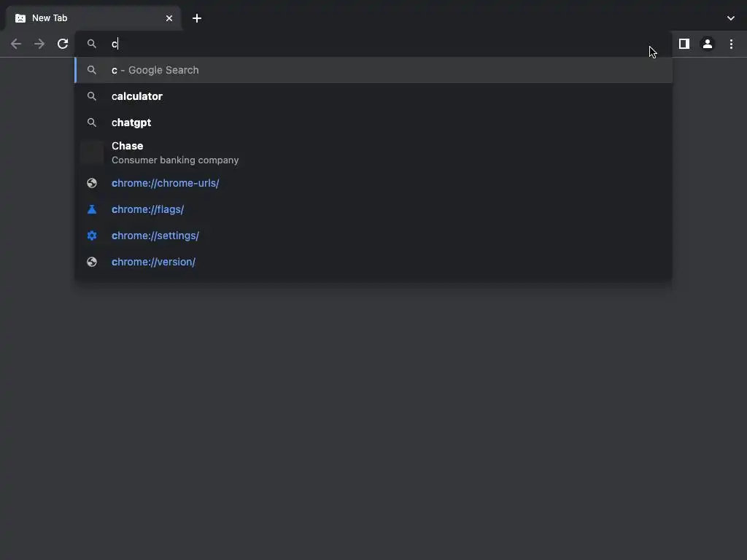Image resolution: width=747 pixels, height=560 pixels.
Task: Click the magnifier icon beside chatgpt
Action: click(x=92, y=122)
